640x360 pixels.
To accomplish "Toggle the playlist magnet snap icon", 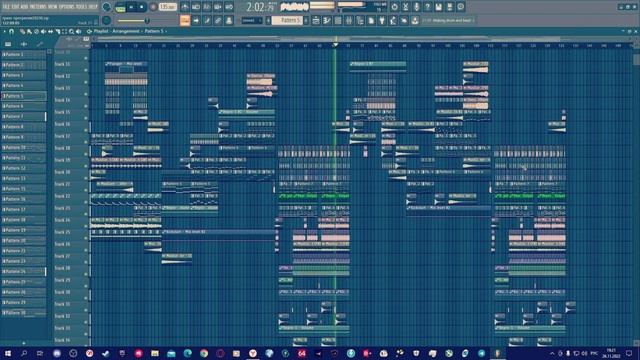I will 11,31.
